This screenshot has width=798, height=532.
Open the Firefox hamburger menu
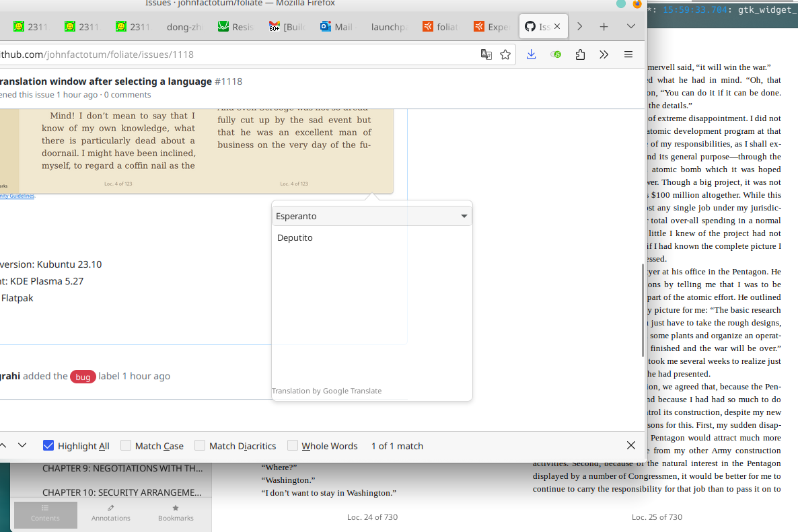click(628, 54)
